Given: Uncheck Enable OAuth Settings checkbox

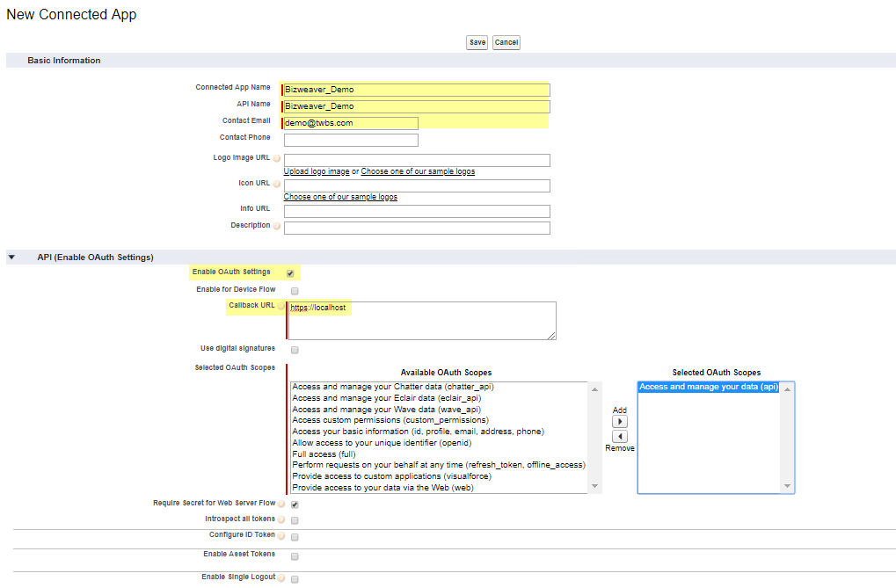Looking at the screenshot, I should [290, 273].
